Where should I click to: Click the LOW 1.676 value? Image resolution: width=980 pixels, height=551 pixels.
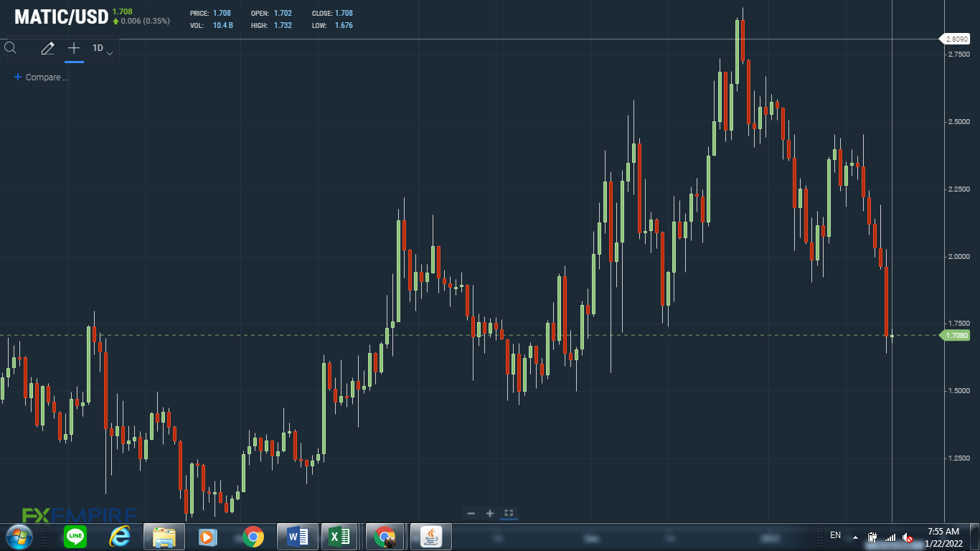tap(344, 26)
